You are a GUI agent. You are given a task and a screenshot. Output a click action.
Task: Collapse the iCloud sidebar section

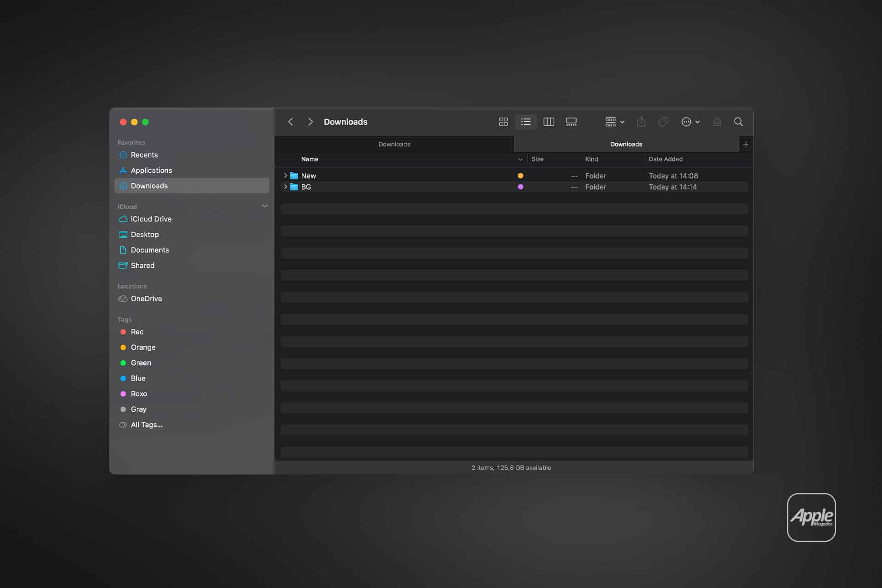click(x=265, y=206)
